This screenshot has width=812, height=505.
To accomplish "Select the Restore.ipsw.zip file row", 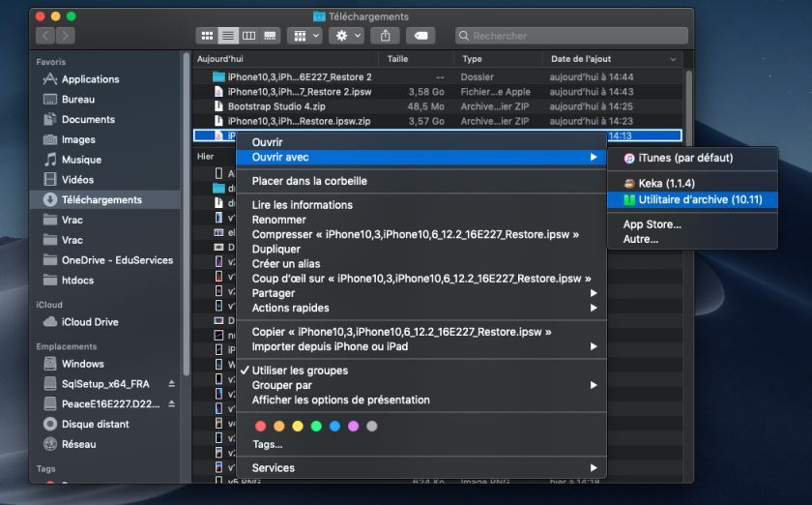I will click(x=438, y=121).
